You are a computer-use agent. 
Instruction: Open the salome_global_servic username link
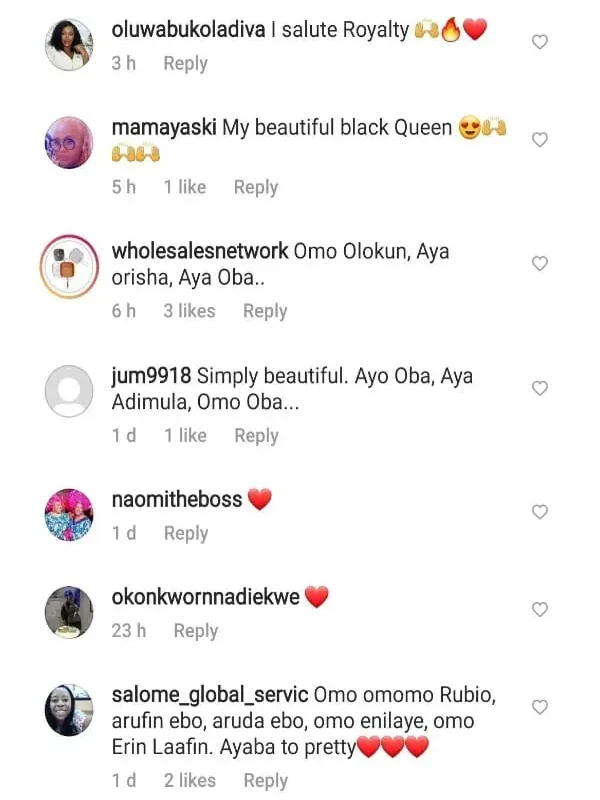[210, 695]
